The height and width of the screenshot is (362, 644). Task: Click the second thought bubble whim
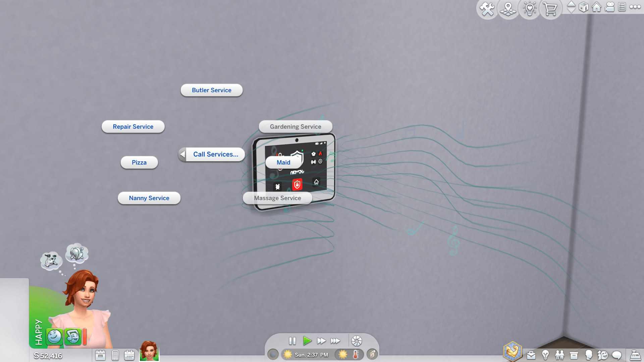coord(77,253)
